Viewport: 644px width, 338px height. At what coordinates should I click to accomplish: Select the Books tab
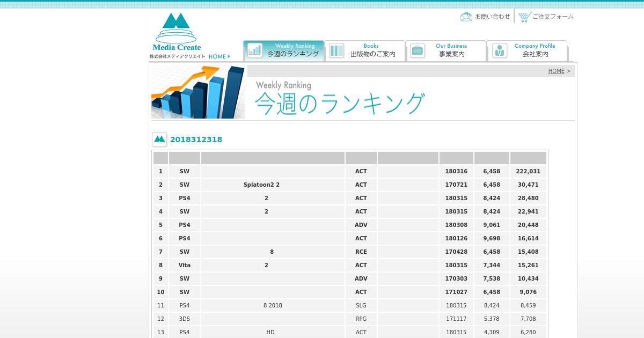click(365, 50)
